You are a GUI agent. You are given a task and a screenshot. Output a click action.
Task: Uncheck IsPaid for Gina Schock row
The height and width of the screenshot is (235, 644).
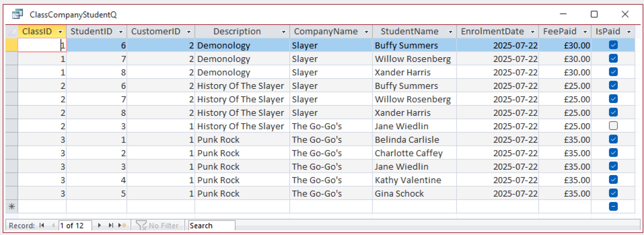(613, 193)
